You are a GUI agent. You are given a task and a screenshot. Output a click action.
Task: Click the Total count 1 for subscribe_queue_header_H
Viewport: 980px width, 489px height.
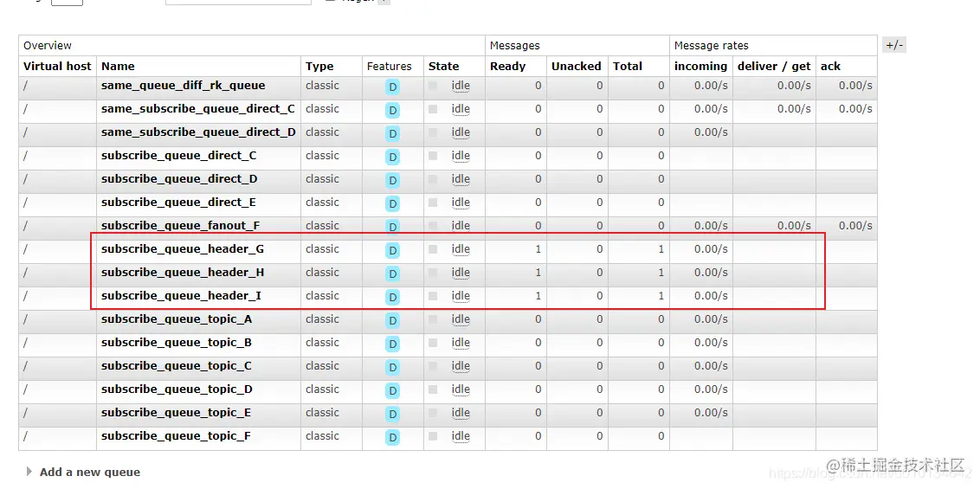coord(661,273)
